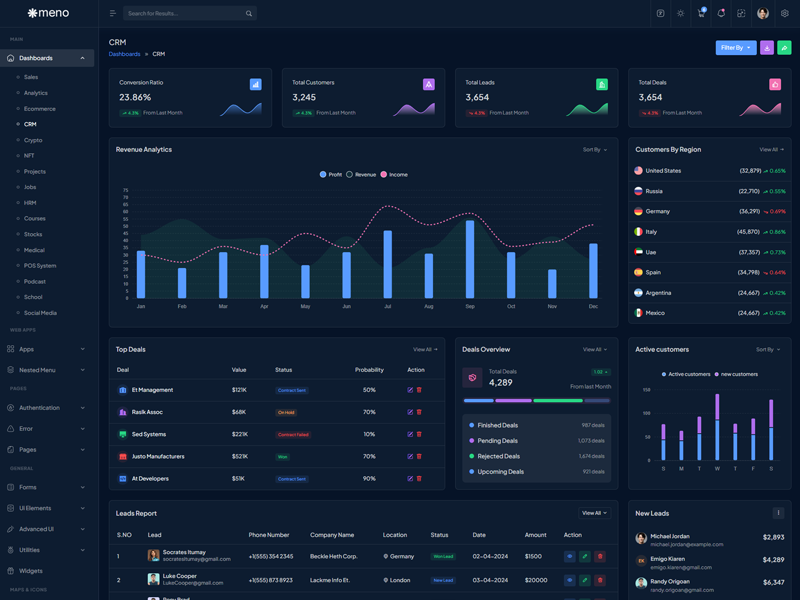Open the notifications bell
800x600 pixels.
pyautogui.click(x=721, y=14)
